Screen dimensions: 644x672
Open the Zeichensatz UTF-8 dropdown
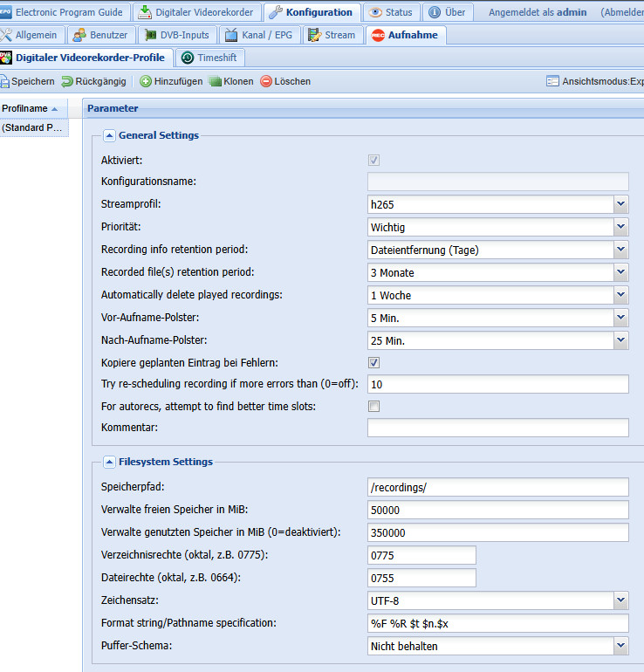pyautogui.click(x=620, y=600)
